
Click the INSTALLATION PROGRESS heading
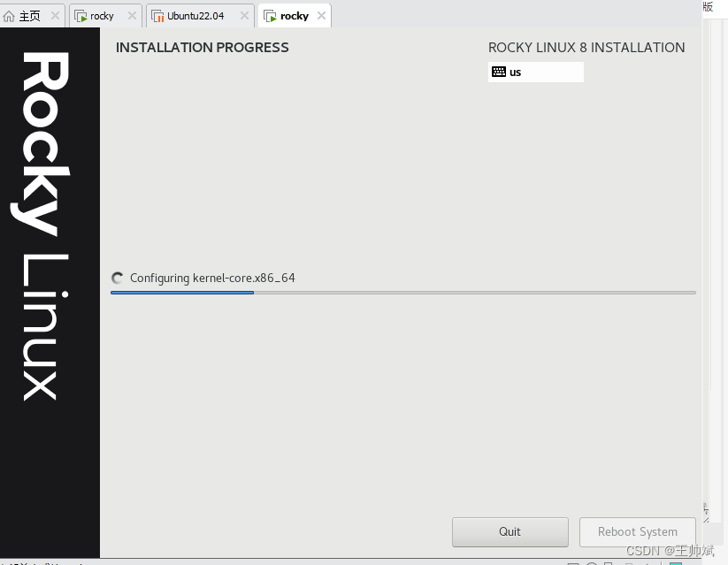pyautogui.click(x=202, y=48)
